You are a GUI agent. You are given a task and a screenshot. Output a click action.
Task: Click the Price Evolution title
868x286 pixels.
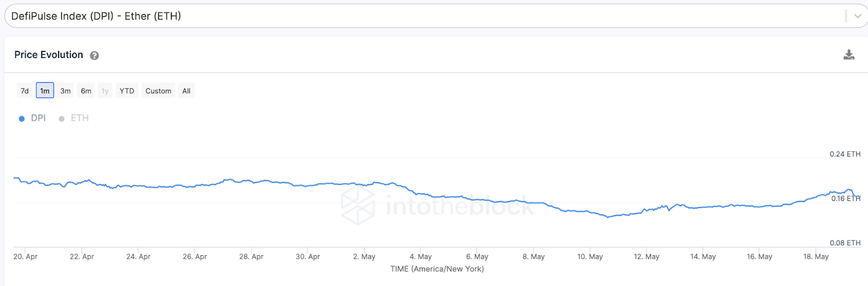(49, 55)
